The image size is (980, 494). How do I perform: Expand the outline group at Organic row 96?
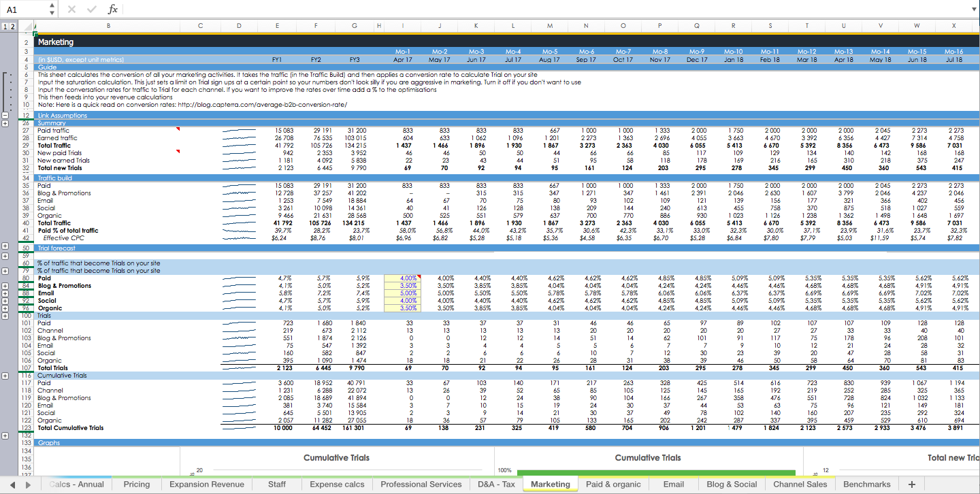click(5, 308)
